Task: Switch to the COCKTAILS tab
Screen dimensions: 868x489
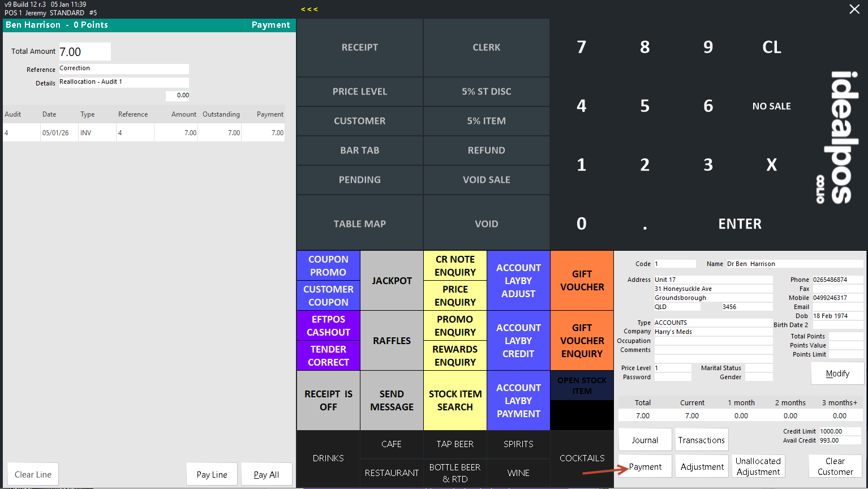Action: click(x=582, y=458)
